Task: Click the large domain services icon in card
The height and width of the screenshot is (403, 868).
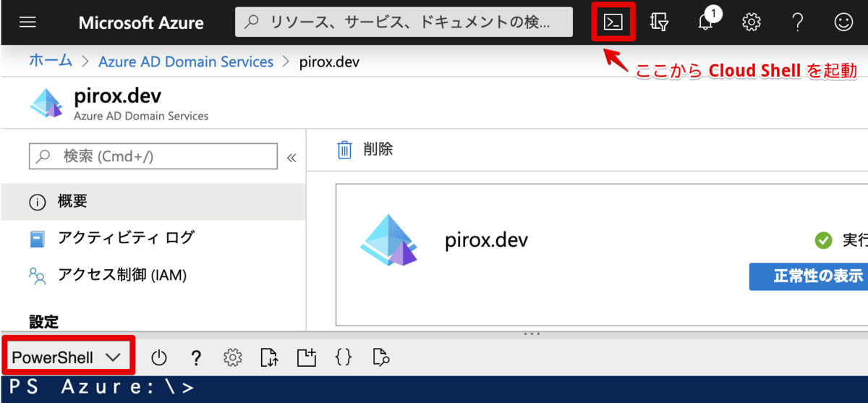Action: (x=389, y=240)
